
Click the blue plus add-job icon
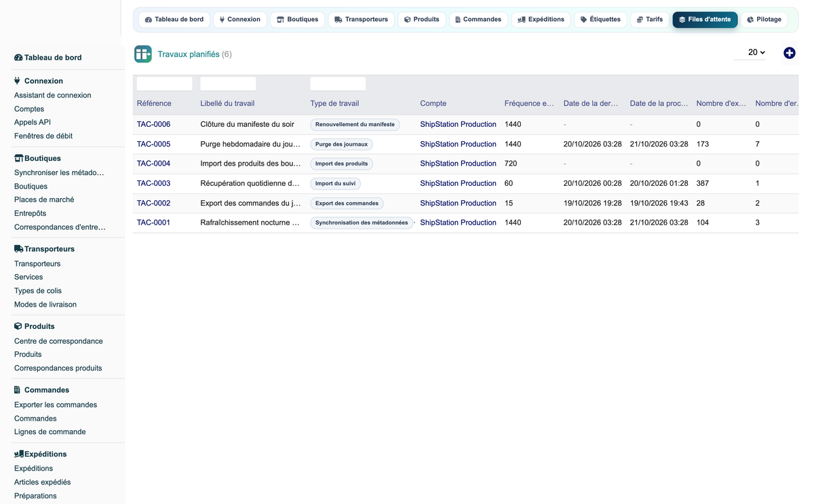[789, 53]
